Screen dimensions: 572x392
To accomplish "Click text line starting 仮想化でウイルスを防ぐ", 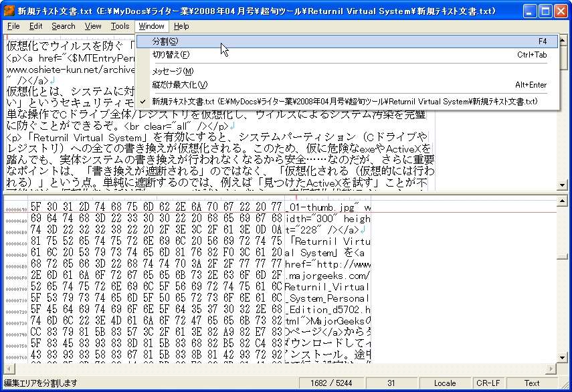I will (71, 46).
